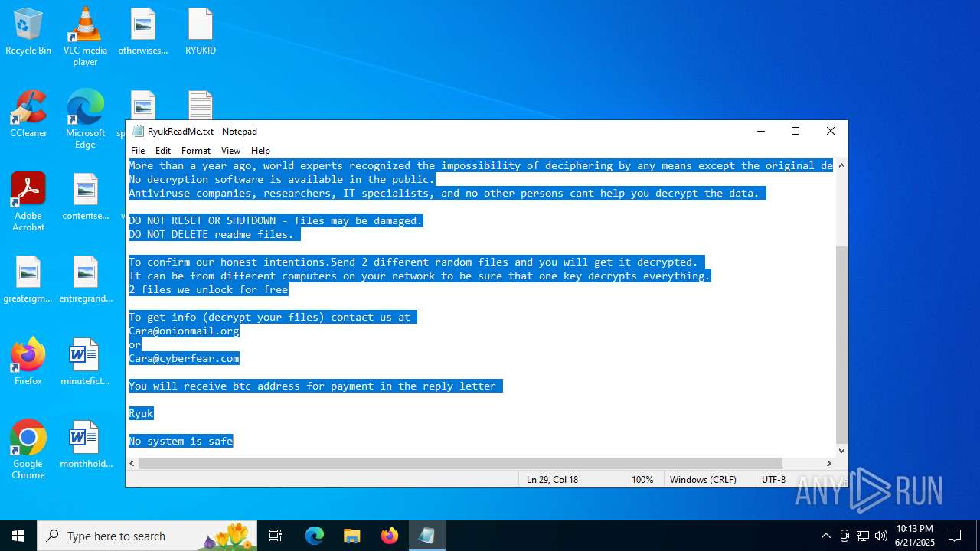
Task: Click the scroll right arrow in Notepad
Action: click(828, 463)
